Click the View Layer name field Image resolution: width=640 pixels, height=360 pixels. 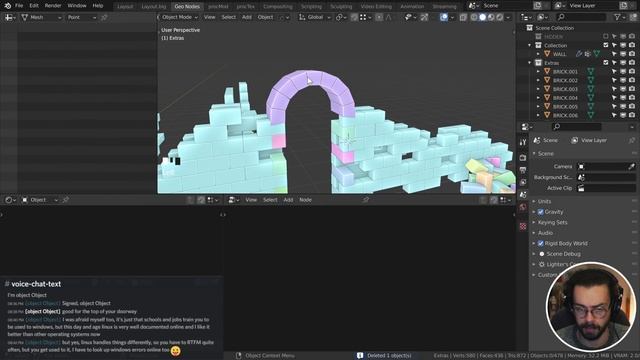[x=593, y=6]
